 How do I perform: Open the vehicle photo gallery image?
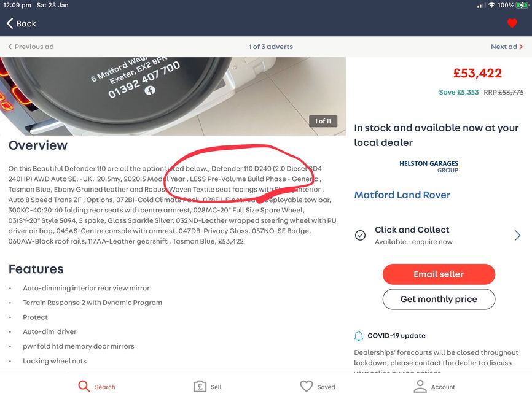173,96
